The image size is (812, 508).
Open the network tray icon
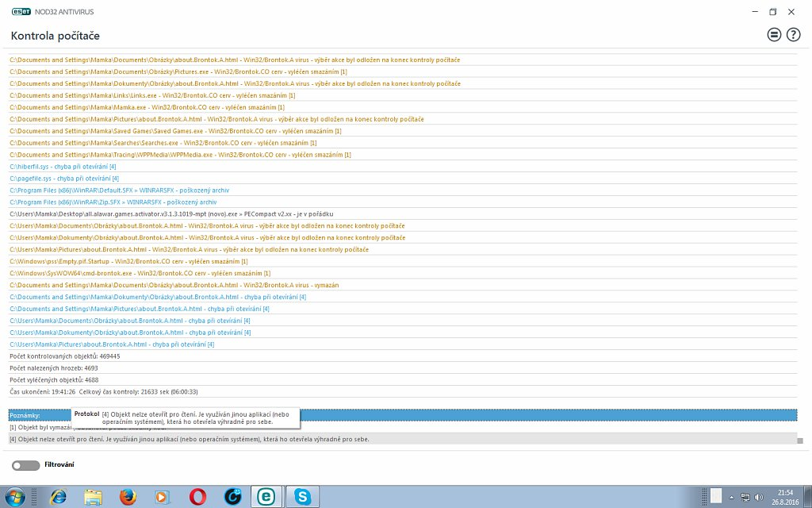click(745, 497)
